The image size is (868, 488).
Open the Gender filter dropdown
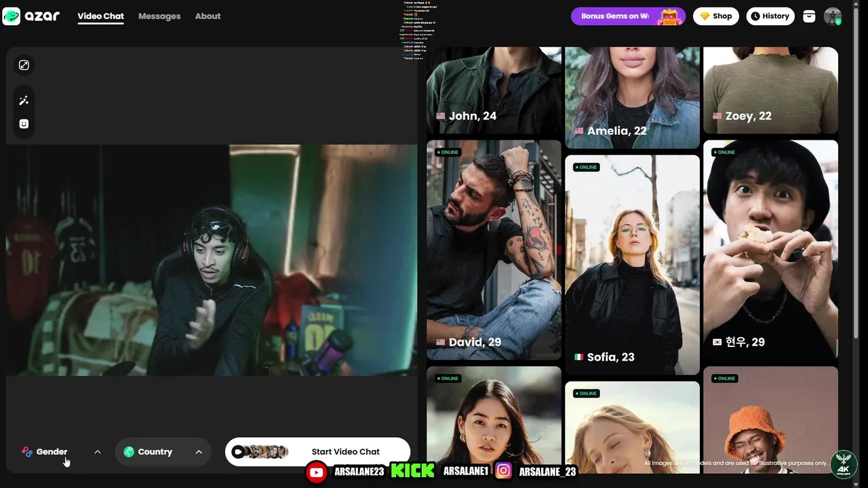pyautogui.click(x=62, y=451)
